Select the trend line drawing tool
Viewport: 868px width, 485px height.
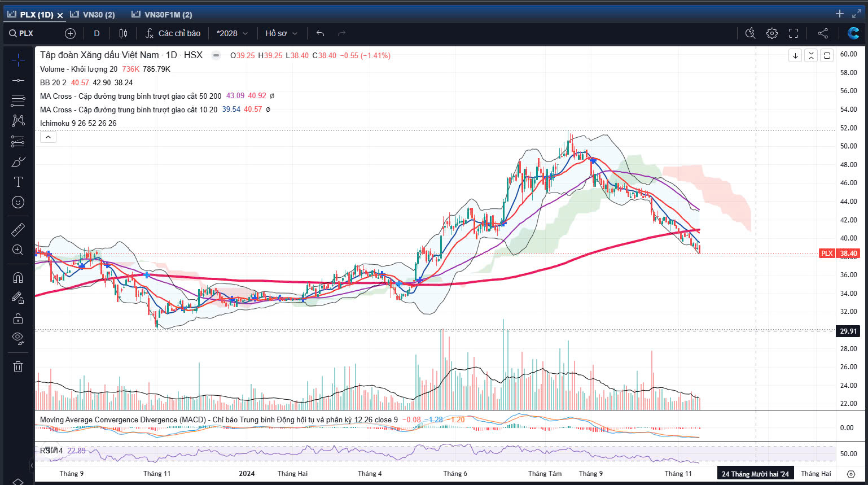coord(18,81)
